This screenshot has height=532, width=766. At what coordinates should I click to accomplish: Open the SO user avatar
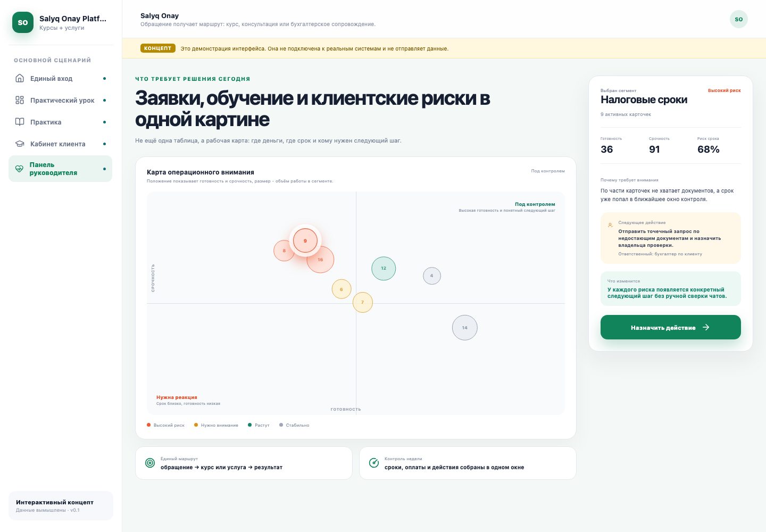(x=739, y=19)
